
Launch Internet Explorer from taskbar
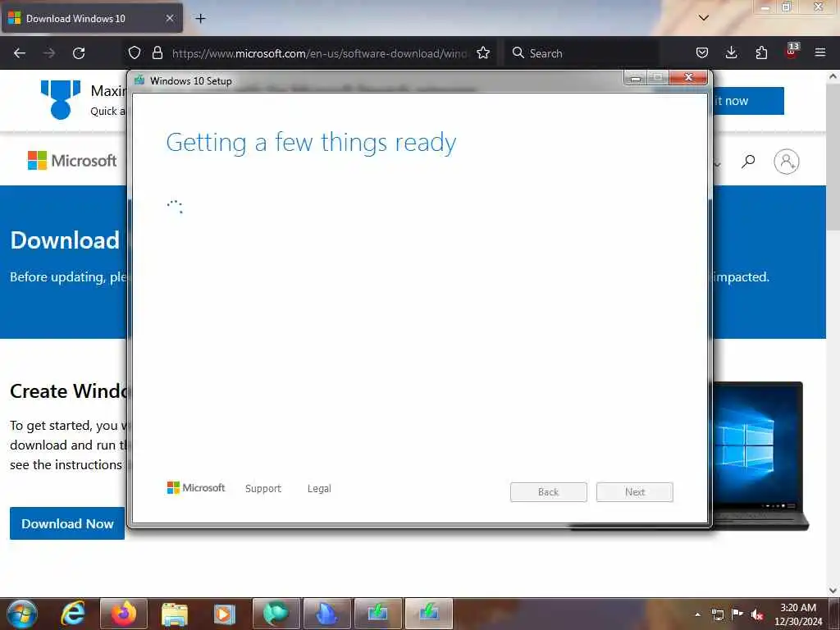point(73,614)
